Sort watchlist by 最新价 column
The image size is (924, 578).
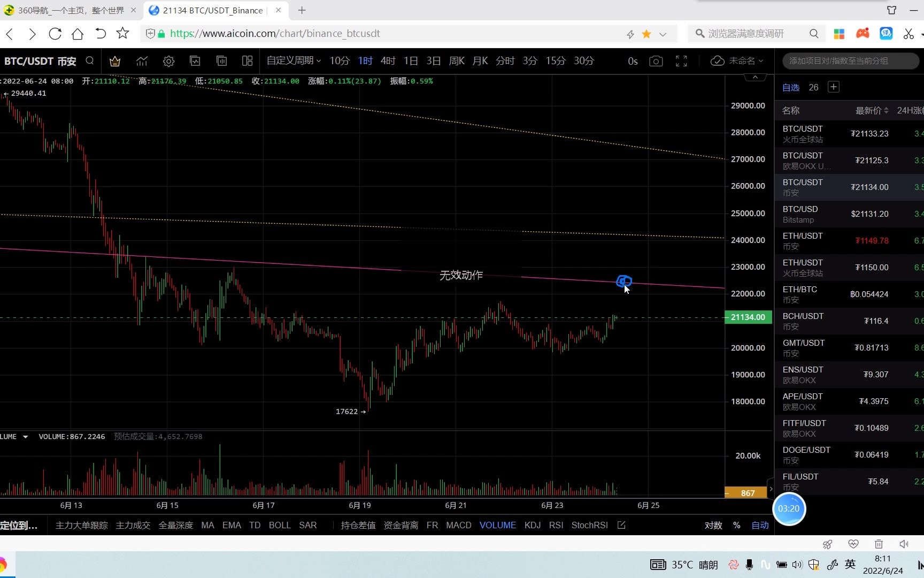tap(872, 110)
